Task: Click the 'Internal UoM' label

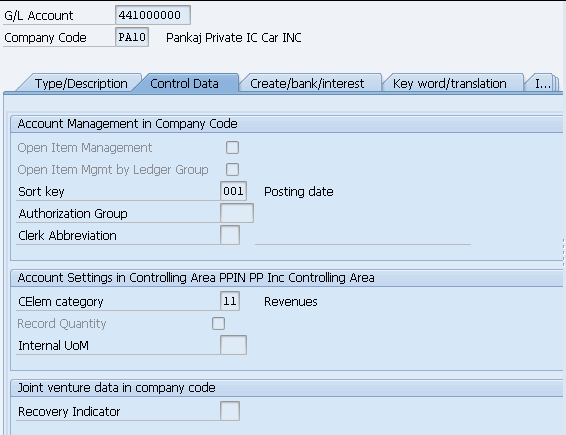Action: pyautogui.click(x=53, y=346)
